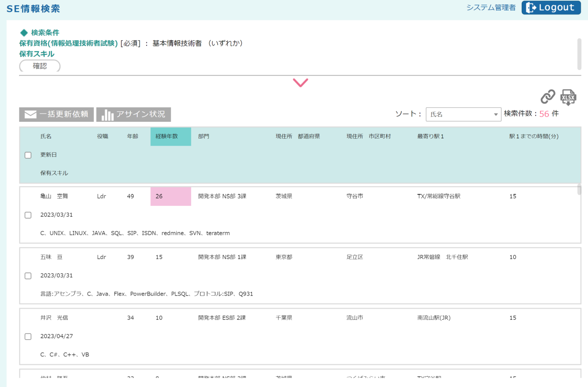Click the green diamond beside 検索条件
Viewport: 588px width, 387px height.
click(24, 33)
